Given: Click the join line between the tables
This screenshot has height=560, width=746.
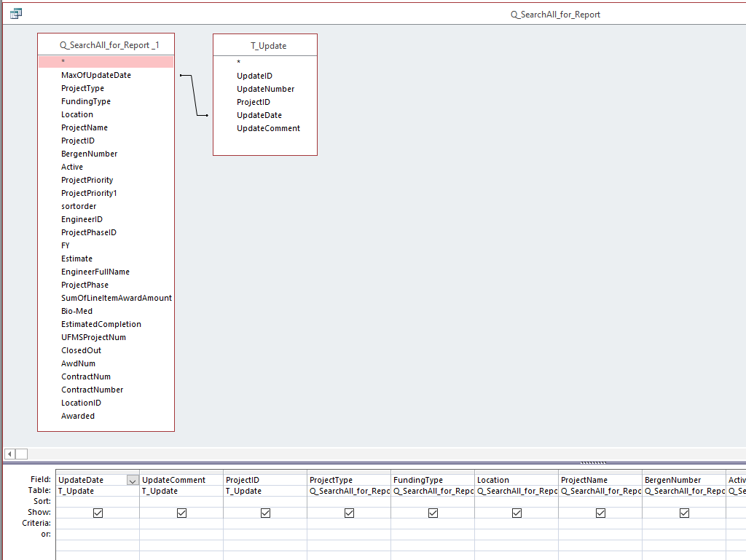Looking at the screenshot, I should pos(195,95).
